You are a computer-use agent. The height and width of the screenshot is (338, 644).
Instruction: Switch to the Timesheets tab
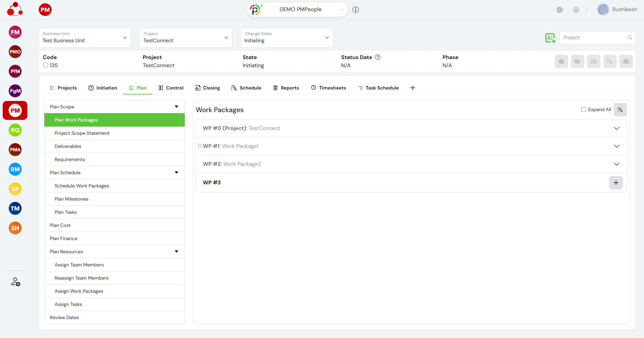[x=328, y=88]
